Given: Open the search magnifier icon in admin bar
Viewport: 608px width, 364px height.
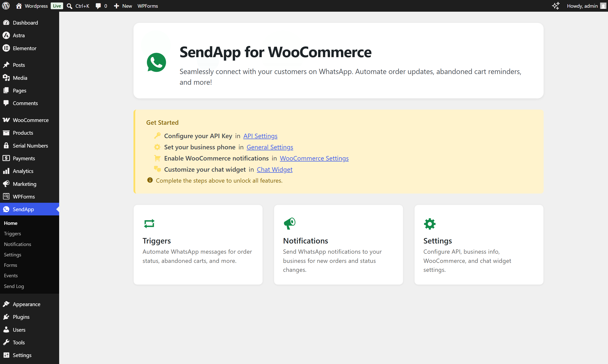Looking at the screenshot, I should 70,6.
